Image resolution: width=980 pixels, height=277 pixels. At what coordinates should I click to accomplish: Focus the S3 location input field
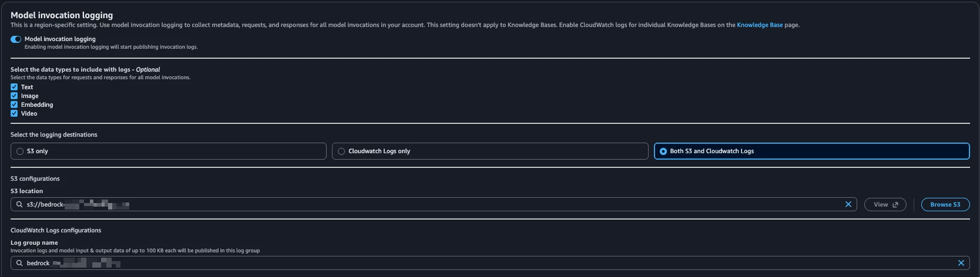tap(434, 204)
